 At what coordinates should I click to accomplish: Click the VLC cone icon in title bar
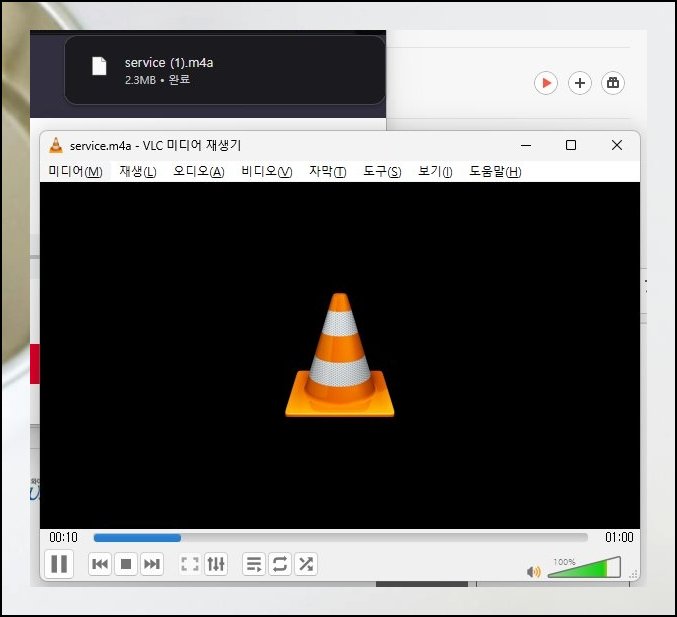(56, 145)
